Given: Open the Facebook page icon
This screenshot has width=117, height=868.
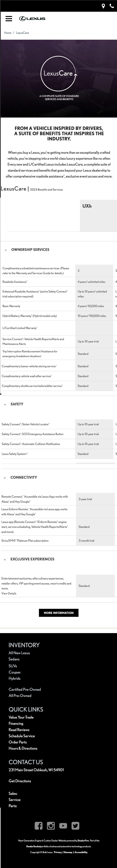Looking at the screenshot, I should (38, 825).
